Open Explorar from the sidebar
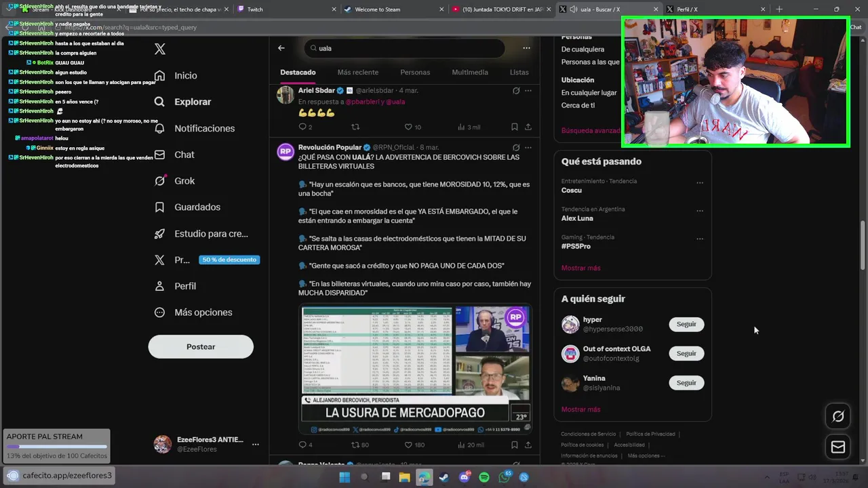Image resolution: width=868 pixels, height=488 pixels. pos(182,102)
